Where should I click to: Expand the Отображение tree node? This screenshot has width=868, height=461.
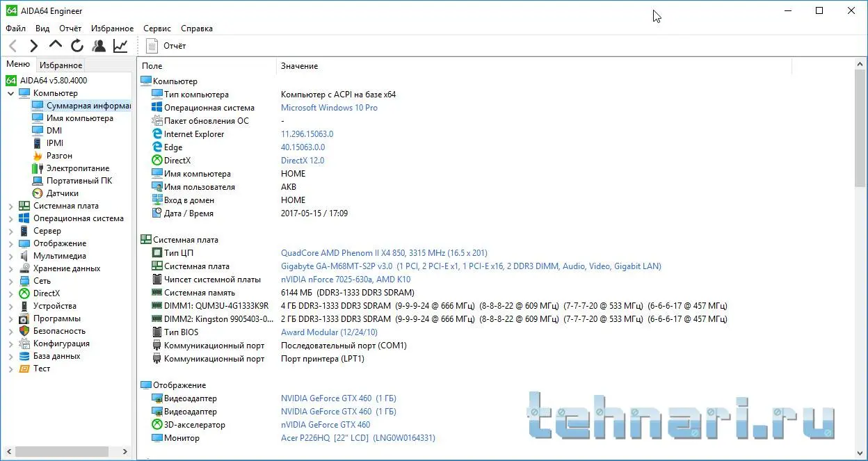point(11,243)
